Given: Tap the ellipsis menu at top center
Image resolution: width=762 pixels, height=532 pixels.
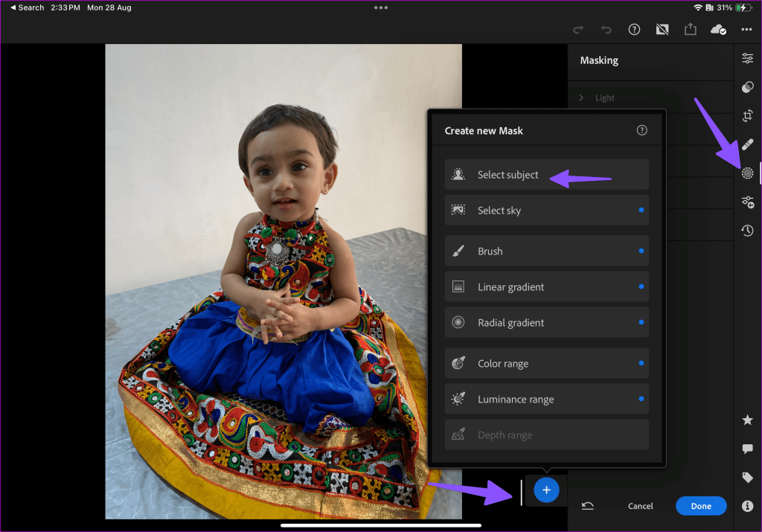Looking at the screenshot, I should pos(381,7).
